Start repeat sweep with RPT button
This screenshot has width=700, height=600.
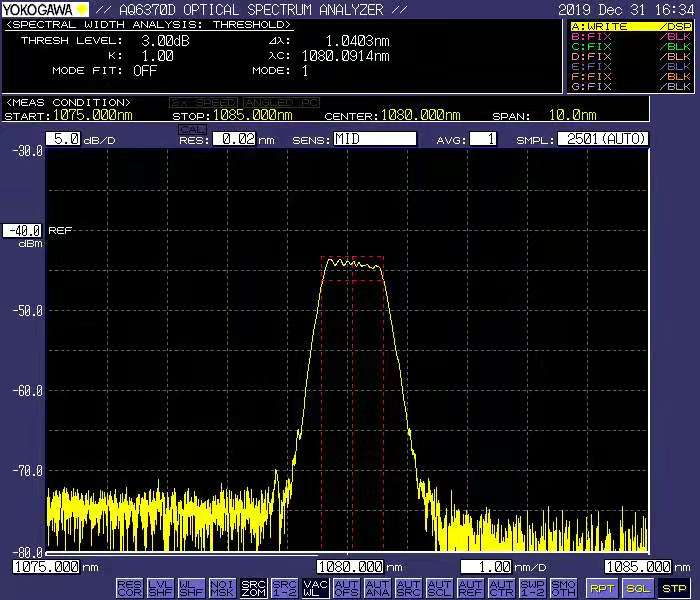tap(601, 588)
